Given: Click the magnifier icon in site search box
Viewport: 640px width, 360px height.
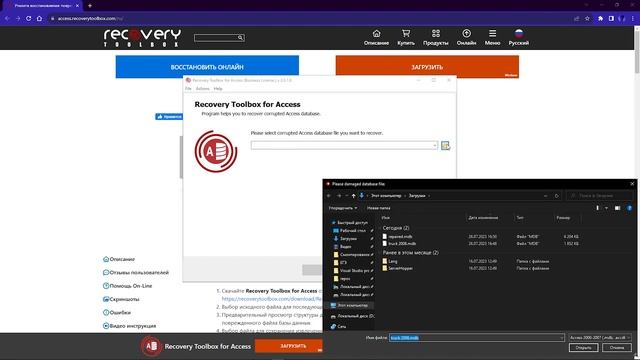Looking at the screenshot, I should [x=240, y=38].
